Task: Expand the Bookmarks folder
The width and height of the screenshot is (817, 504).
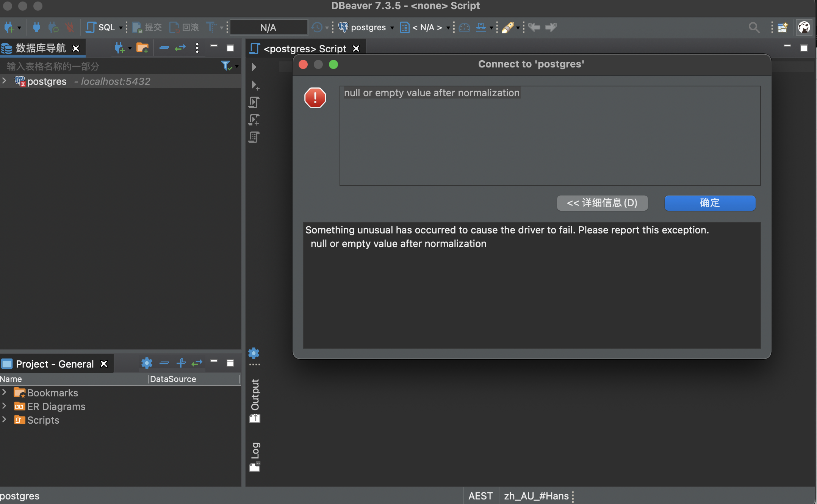Action: [5, 392]
